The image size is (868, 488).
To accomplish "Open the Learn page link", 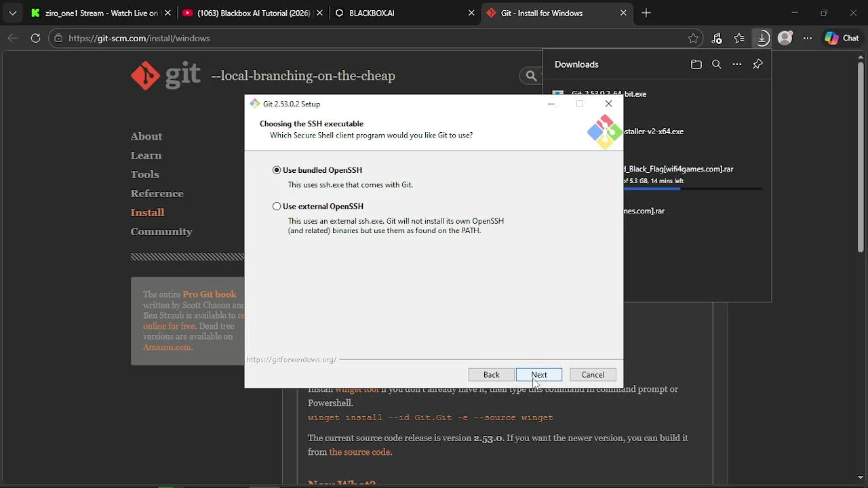I will click(x=146, y=155).
